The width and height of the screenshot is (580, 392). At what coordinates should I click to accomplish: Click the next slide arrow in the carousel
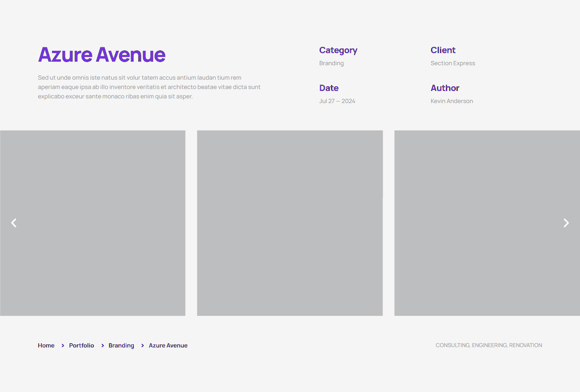pyautogui.click(x=566, y=223)
